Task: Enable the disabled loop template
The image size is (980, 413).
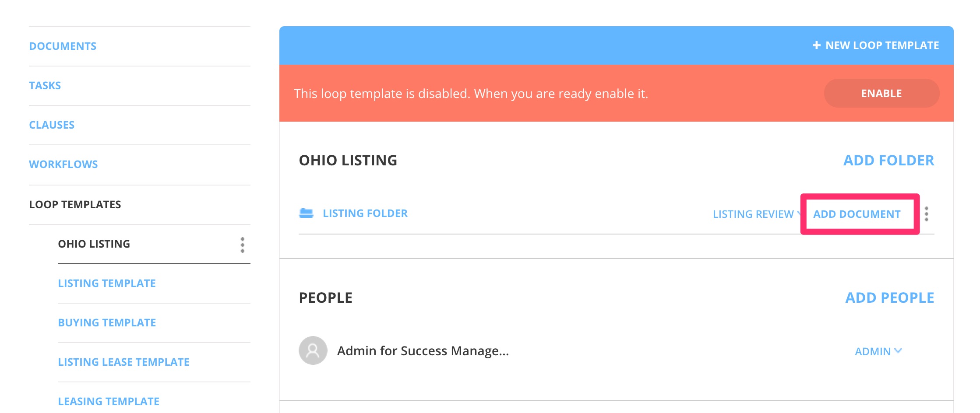Action: point(881,93)
